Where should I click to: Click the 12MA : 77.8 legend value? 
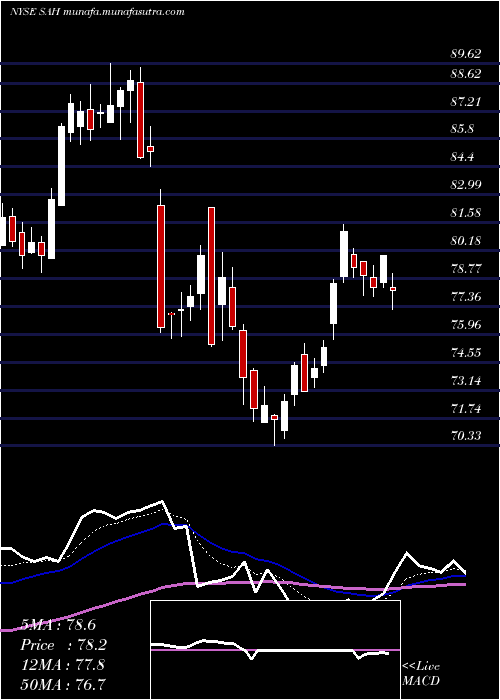(63, 665)
